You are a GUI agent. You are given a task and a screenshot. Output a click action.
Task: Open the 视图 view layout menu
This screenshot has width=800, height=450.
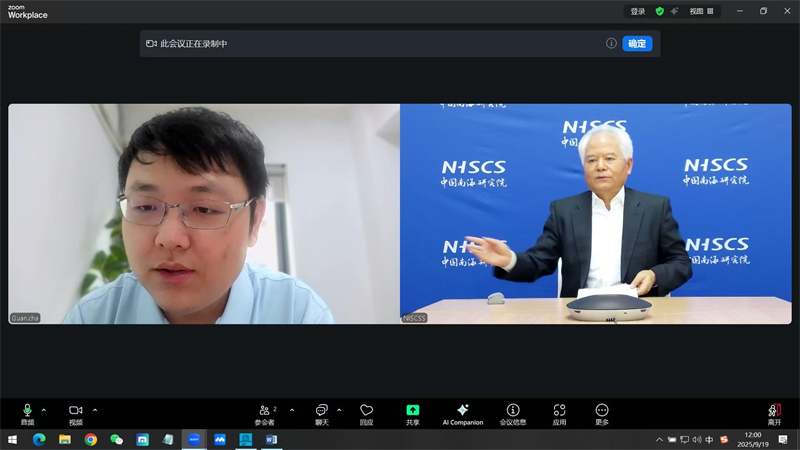click(x=703, y=12)
